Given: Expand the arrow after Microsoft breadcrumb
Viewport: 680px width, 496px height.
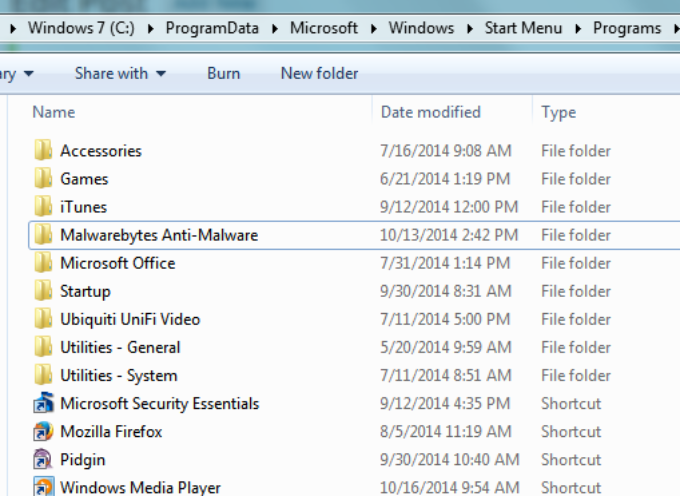Looking at the screenshot, I should click(x=374, y=29).
